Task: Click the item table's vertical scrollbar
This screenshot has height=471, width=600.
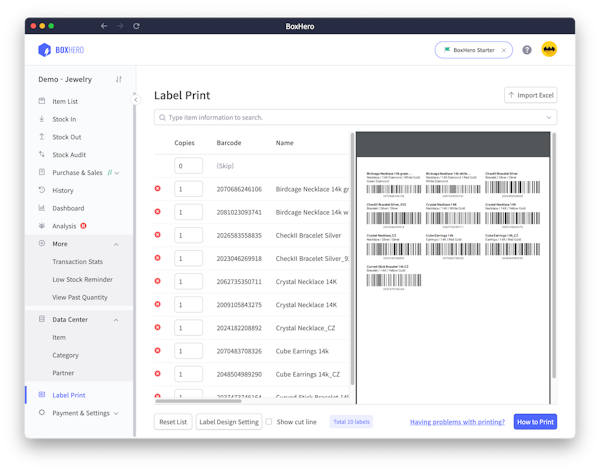Action: (x=352, y=258)
